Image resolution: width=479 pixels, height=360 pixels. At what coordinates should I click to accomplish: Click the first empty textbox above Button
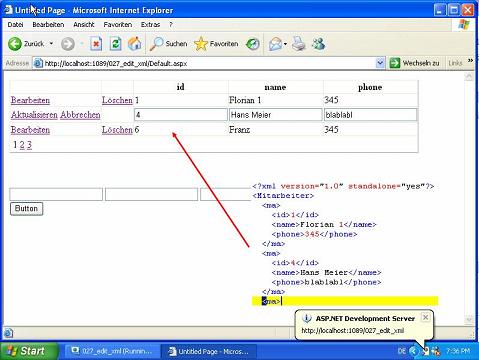pyautogui.click(x=56, y=194)
